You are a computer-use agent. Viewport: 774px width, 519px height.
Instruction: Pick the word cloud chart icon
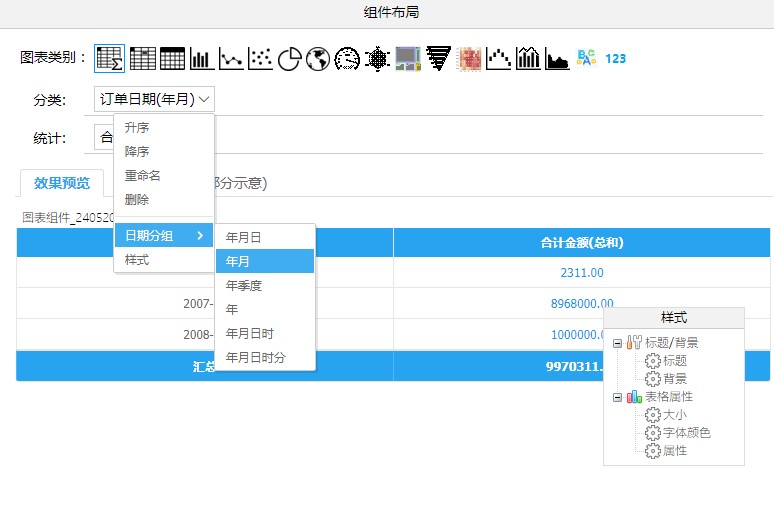pyautogui.click(x=586, y=59)
